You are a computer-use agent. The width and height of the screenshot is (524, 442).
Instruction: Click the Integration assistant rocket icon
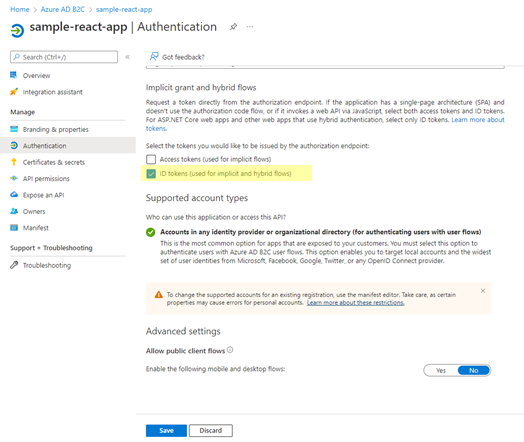pyautogui.click(x=14, y=92)
